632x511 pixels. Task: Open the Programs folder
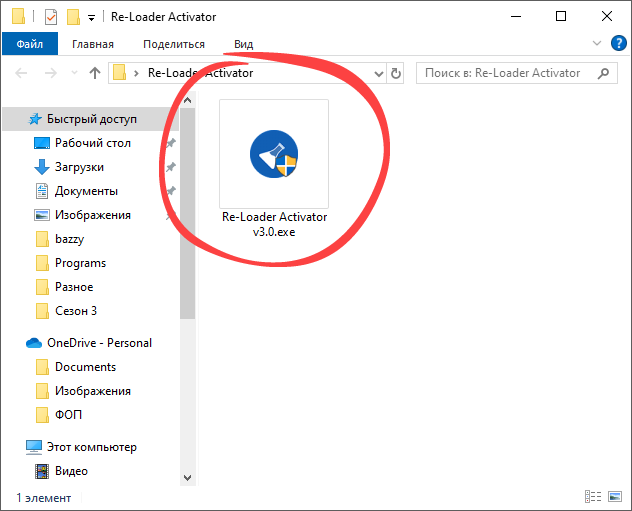coord(80,263)
